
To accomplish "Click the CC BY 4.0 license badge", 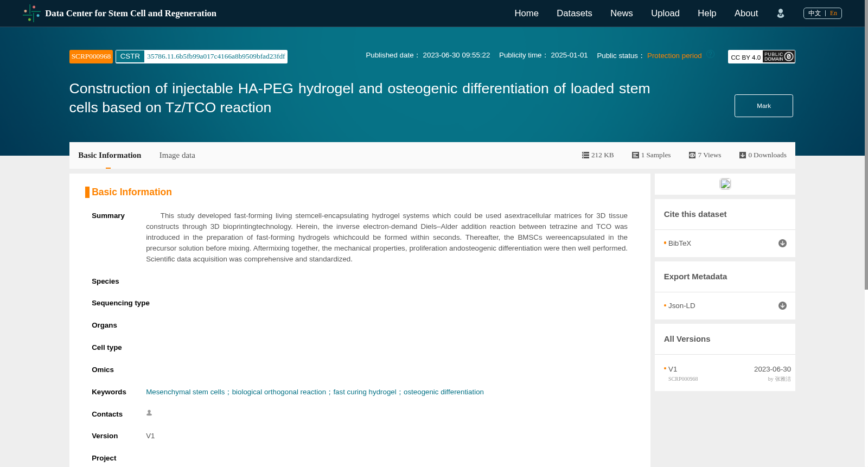I will 761,56.
